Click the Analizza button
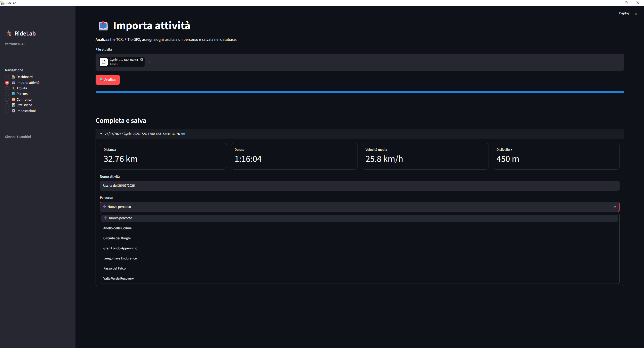The image size is (644, 348). pos(108,80)
